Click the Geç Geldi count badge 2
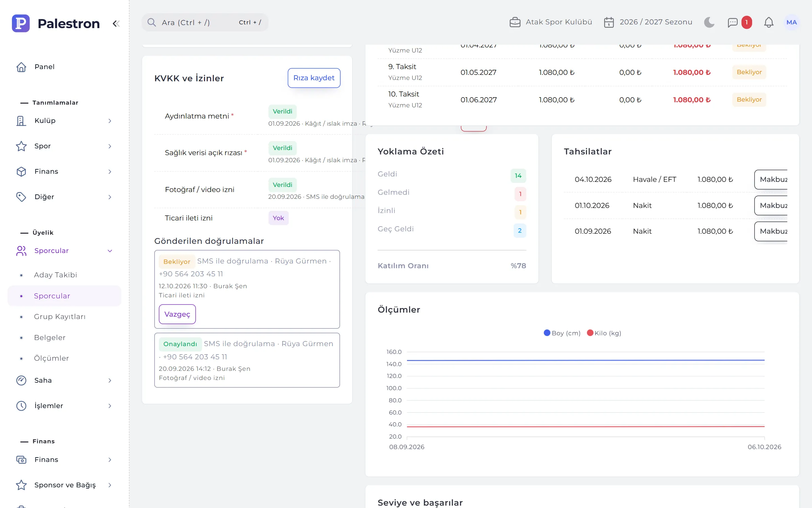Image resolution: width=812 pixels, height=508 pixels. tap(520, 231)
